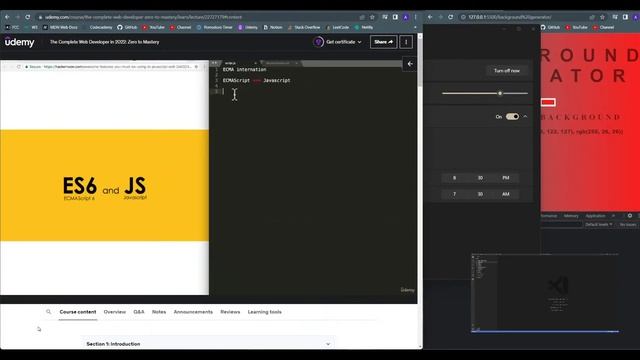Image resolution: width=640 pixels, height=360 pixels.
Task: Open the Stack Overflow bookmark
Action: [304, 27]
